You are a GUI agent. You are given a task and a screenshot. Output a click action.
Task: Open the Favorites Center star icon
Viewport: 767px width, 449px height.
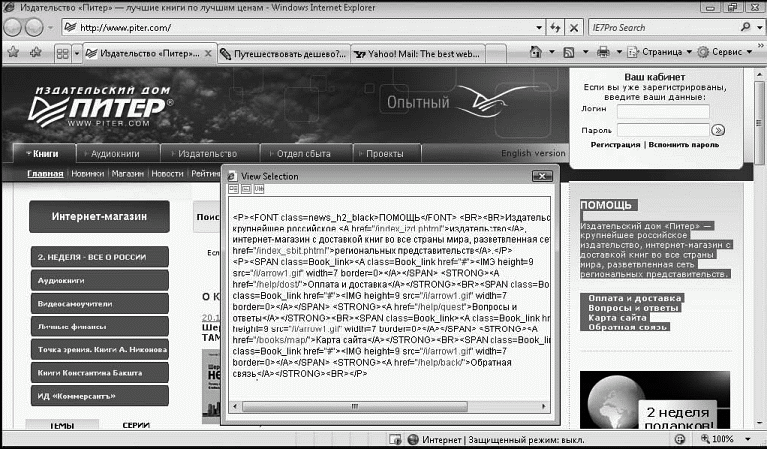pyautogui.click(x=12, y=52)
